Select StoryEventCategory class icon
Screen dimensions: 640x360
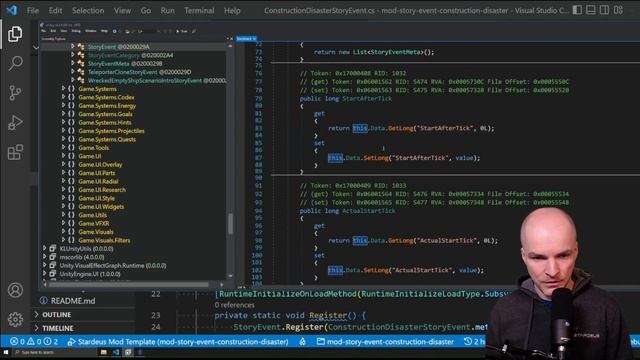pos(81,55)
